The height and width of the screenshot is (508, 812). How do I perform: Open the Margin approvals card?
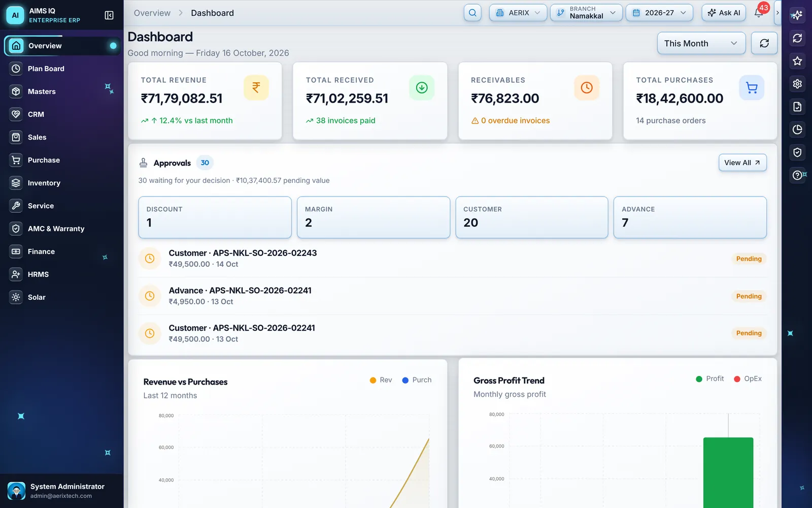[374, 217]
